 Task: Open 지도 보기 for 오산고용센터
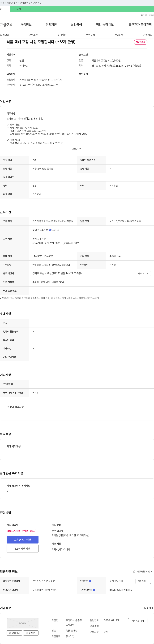[x=143, y=581]
